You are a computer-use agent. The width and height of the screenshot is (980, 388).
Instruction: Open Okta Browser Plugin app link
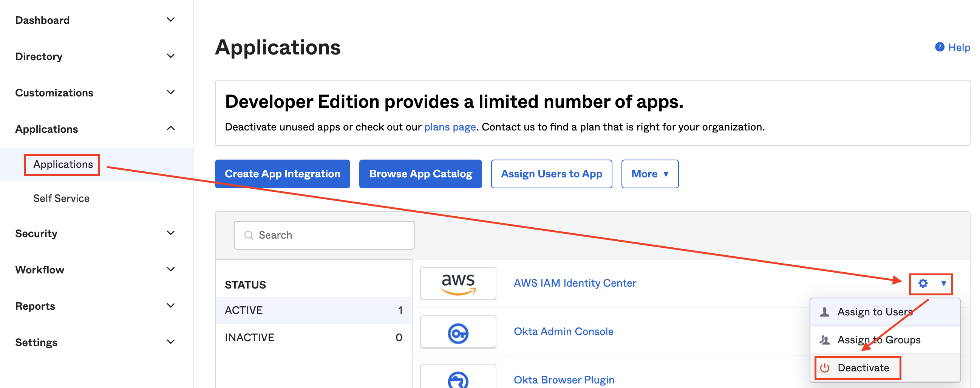(564, 380)
